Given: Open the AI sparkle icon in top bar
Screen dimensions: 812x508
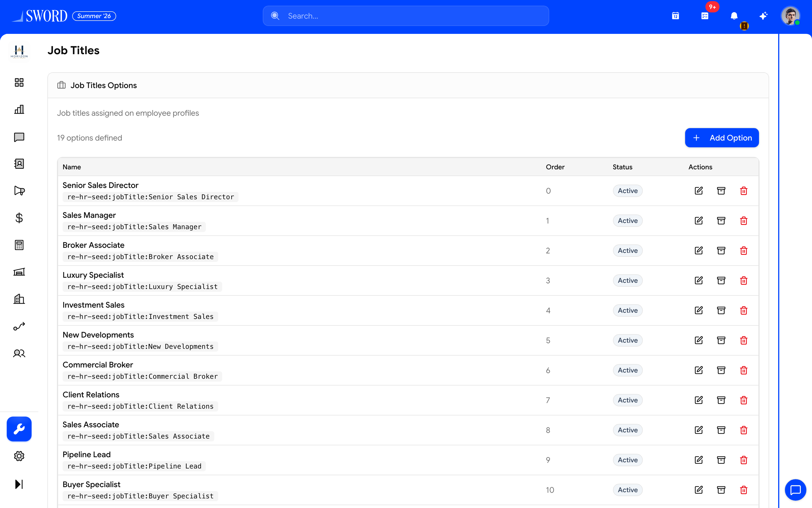Looking at the screenshot, I should tap(763, 16).
